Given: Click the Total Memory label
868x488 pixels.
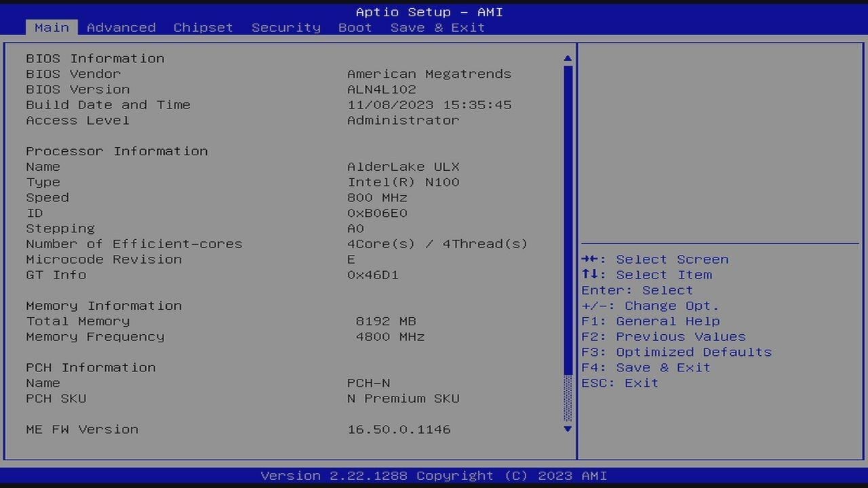Looking at the screenshot, I should pos(78,321).
